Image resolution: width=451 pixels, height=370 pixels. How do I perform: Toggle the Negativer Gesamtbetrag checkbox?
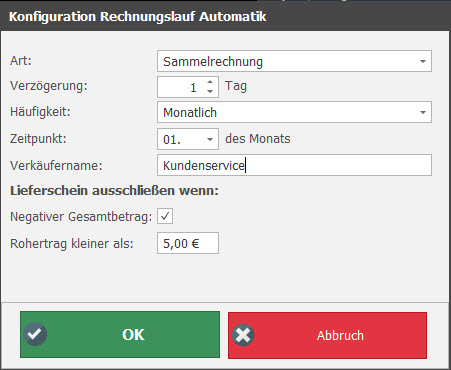click(165, 216)
